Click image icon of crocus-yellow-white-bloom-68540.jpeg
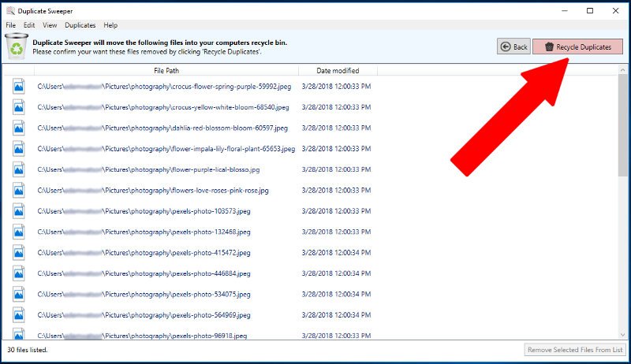 click(x=18, y=107)
